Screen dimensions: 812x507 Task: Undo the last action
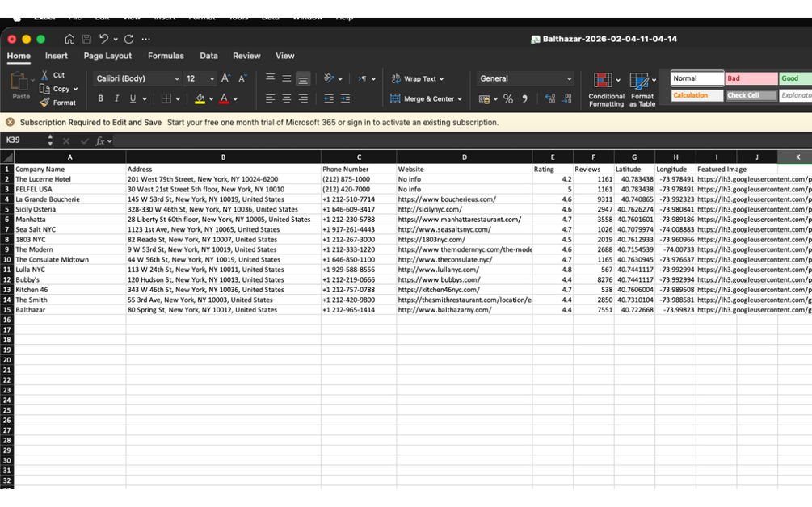(x=103, y=39)
